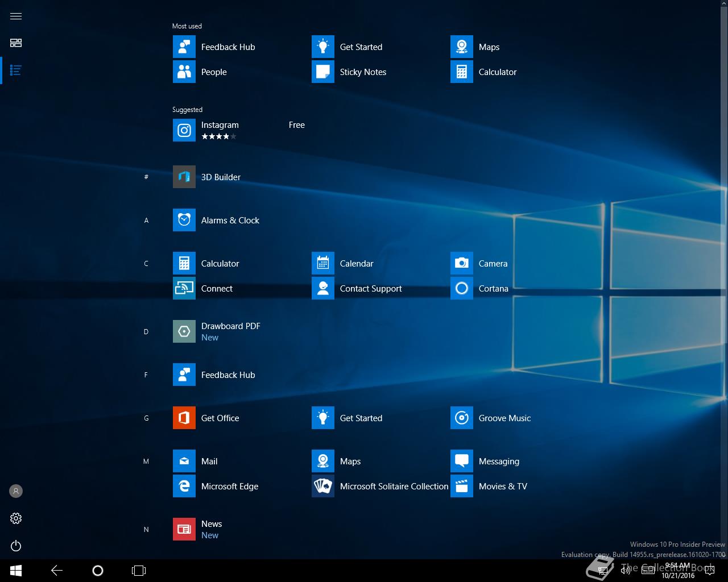Click the C letter group header

tap(146, 263)
